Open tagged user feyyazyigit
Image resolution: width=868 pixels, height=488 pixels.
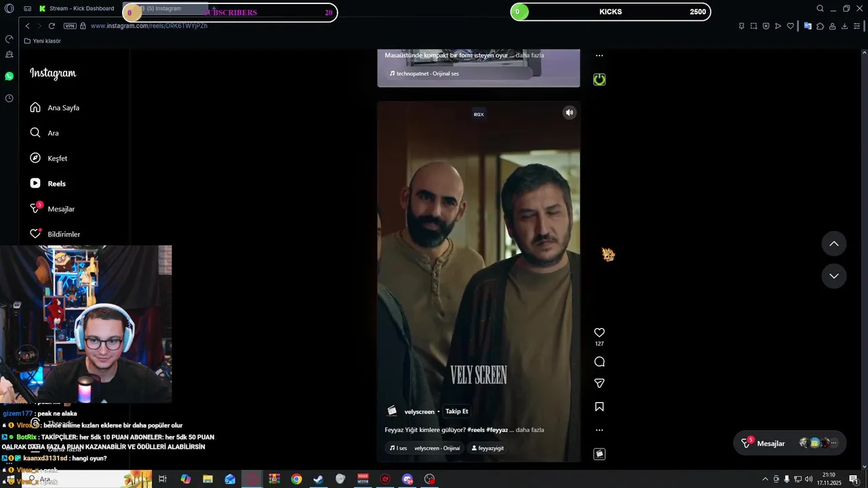coord(488,448)
